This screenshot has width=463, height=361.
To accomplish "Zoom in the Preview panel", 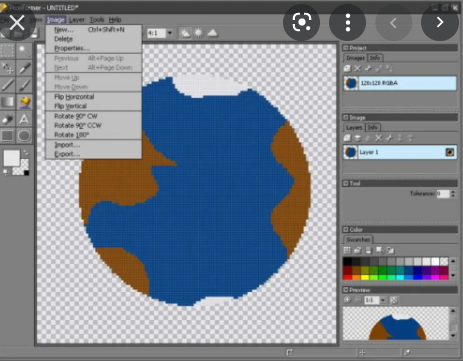I will 347,300.
